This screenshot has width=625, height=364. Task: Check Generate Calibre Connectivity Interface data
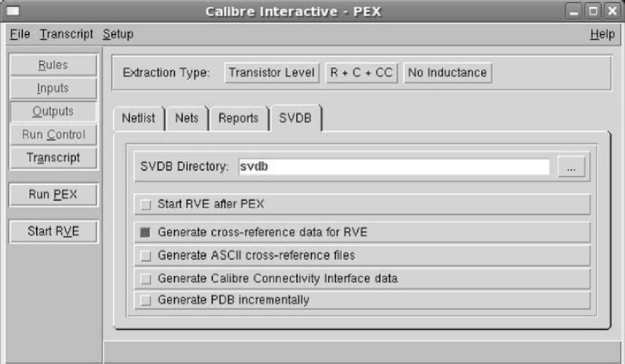tap(146, 279)
